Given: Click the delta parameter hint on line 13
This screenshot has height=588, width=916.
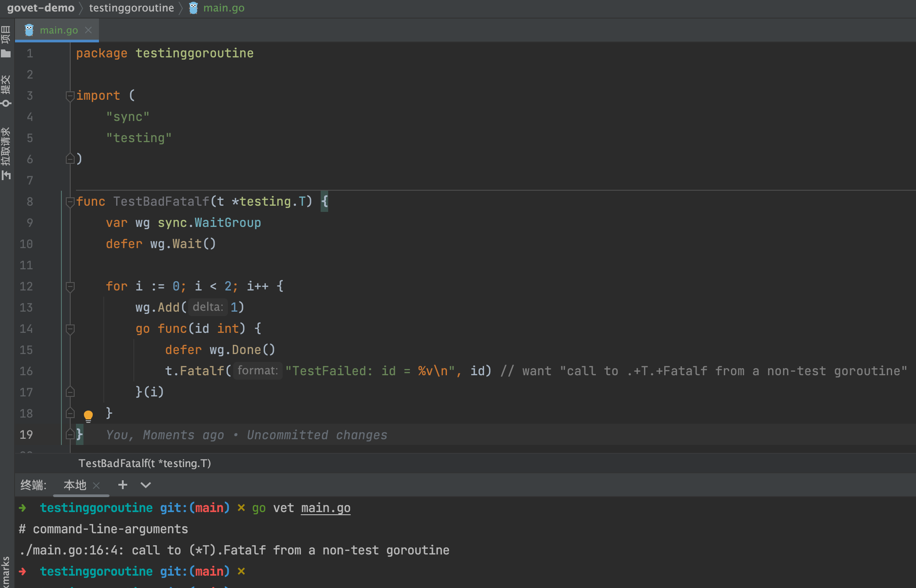Looking at the screenshot, I should [208, 307].
